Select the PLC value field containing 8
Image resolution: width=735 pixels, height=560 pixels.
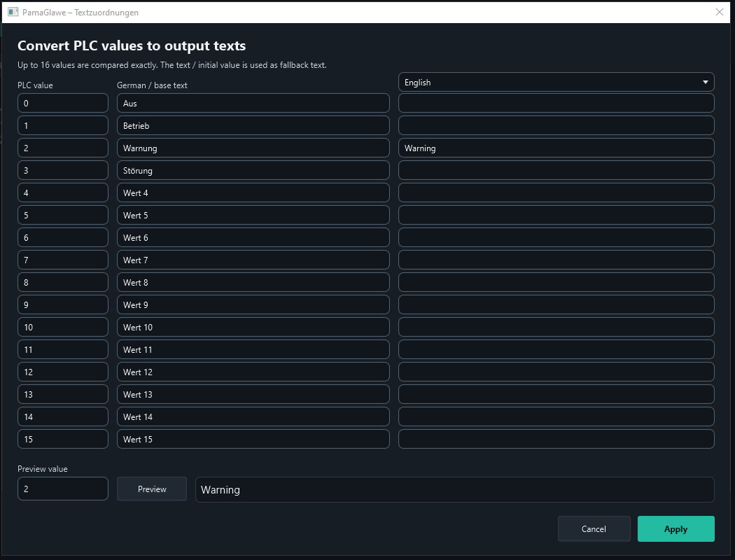pos(63,282)
